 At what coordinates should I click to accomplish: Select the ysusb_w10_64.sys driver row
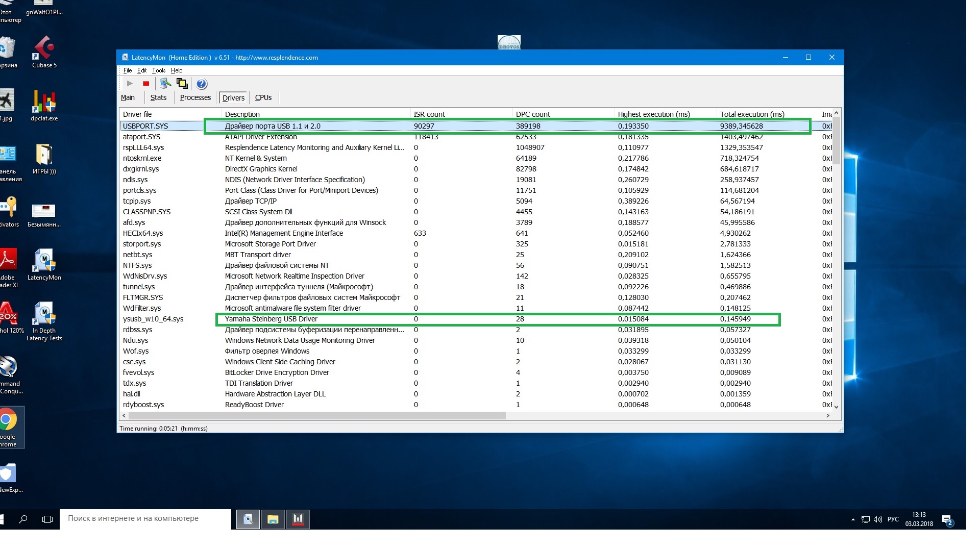click(153, 319)
